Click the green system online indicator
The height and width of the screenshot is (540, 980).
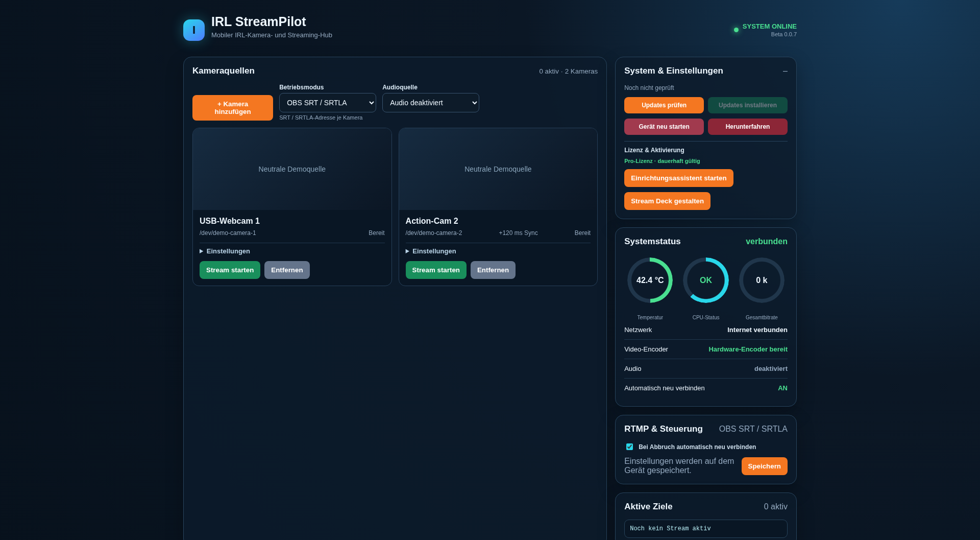(736, 30)
